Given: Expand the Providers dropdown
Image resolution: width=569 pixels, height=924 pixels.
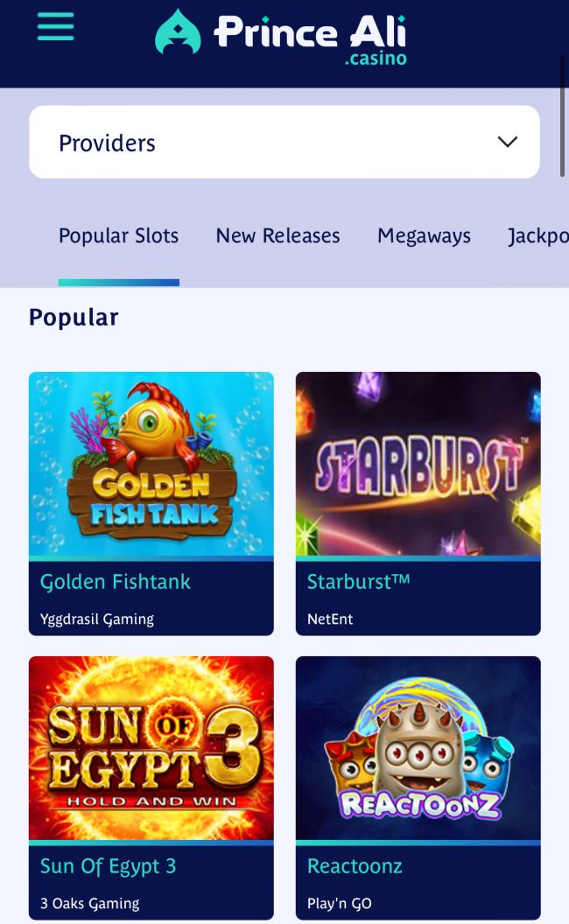Looking at the screenshot, I should pyautogui.click(x=284, y=143).
